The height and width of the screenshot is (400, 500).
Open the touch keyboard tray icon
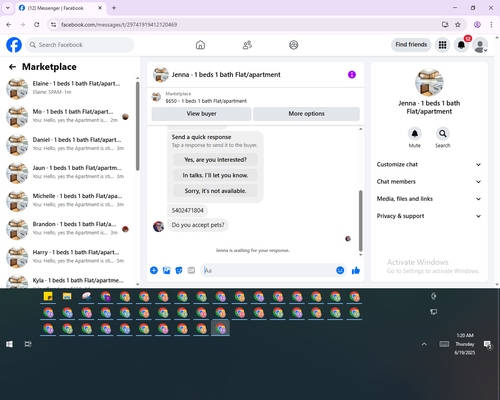(444, 344)
